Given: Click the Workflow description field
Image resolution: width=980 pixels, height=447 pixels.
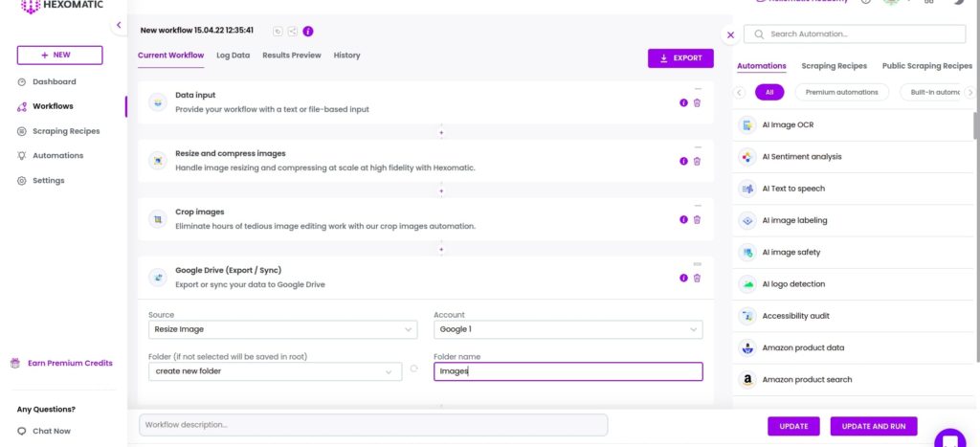Looking at the screenshot, I should (373, 425).
